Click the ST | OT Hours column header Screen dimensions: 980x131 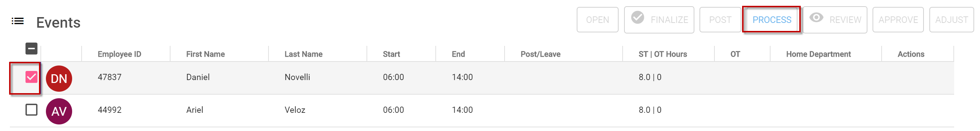coord(663,54)
